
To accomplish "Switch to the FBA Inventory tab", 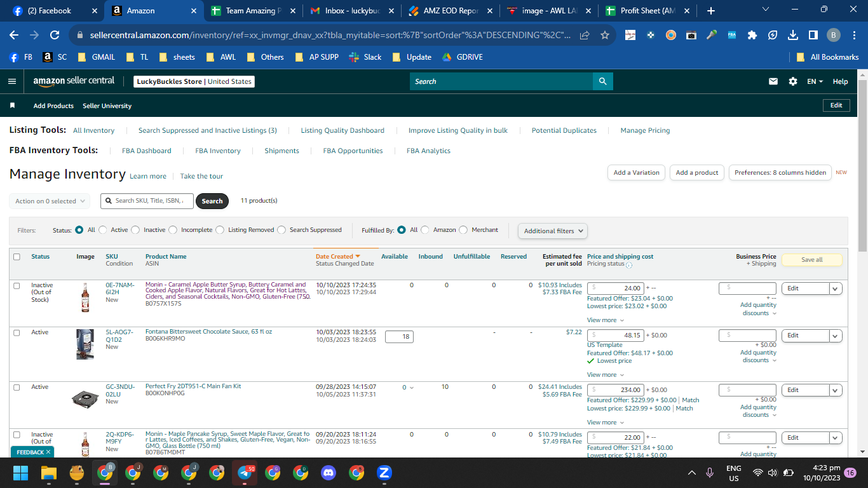I will pyautogui.click(x=218, y=151).
